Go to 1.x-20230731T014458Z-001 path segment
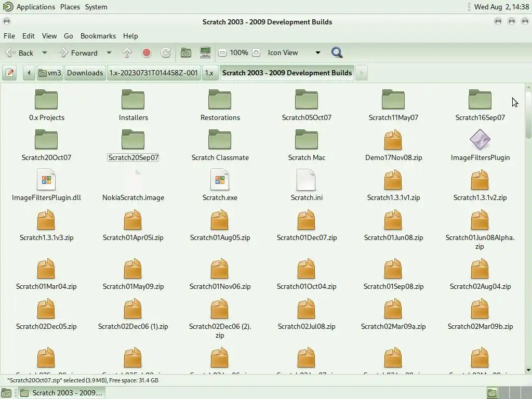 tap(153, 73)
